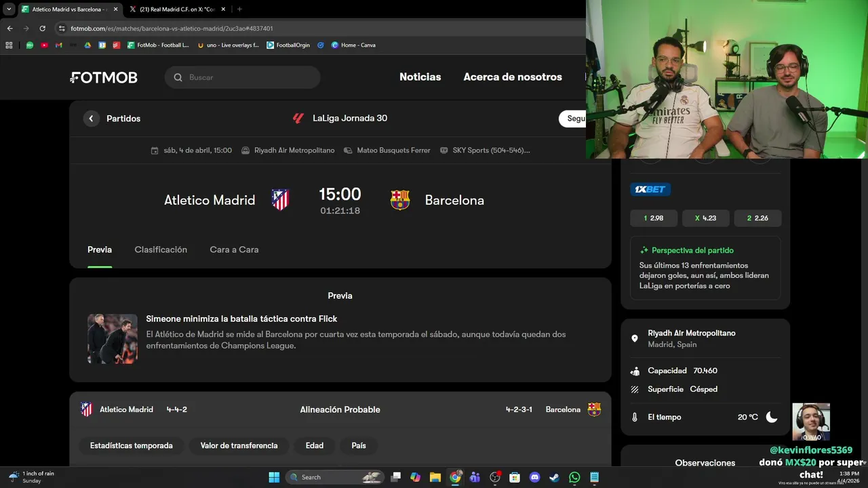This screenshot has width=868, height=488.
Task: Click the stadium icon next to Riyadh Air Metropolitano
Action: [245, 150]
